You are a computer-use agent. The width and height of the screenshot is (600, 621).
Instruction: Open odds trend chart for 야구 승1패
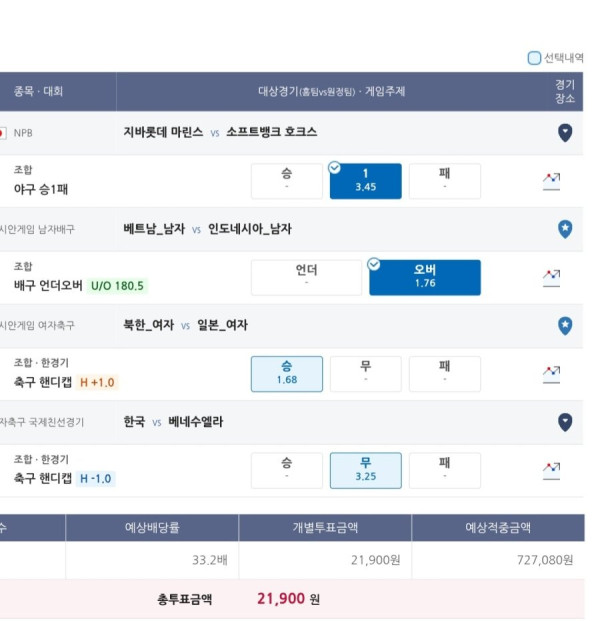click(551, 181)
